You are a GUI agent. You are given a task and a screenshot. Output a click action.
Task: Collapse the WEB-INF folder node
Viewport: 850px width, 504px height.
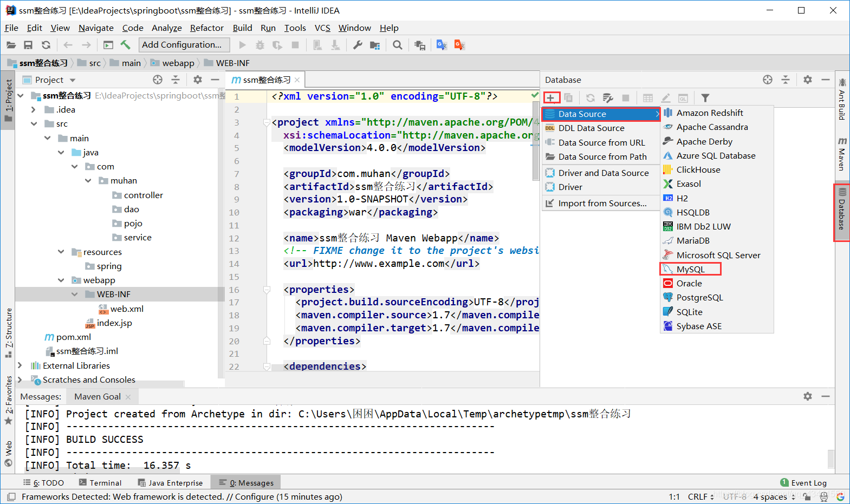pyautogui.click(x=74, y=294)
